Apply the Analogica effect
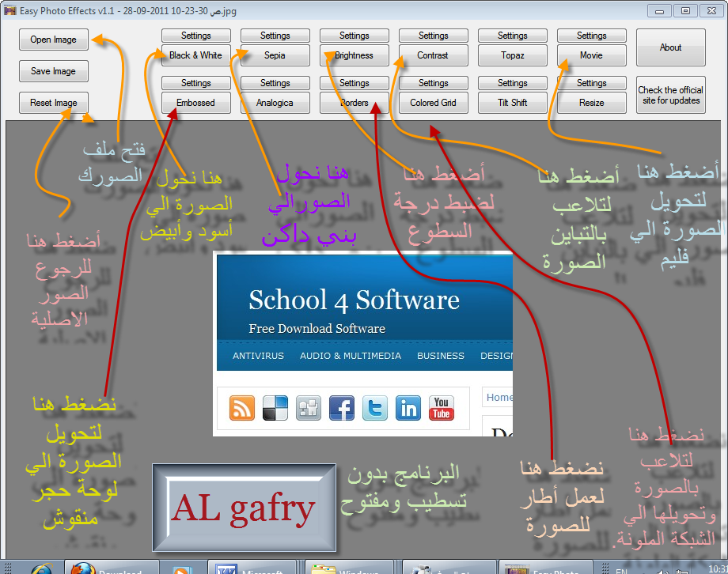This screenshot has width=728, height=574. pyautogui.click(x=275, y=103)
